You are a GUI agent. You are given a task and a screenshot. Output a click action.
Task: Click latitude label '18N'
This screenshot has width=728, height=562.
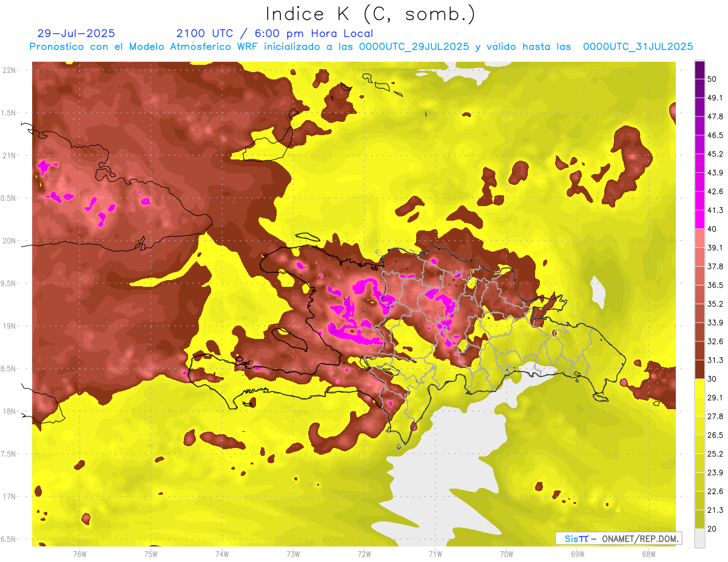point(9,411)
